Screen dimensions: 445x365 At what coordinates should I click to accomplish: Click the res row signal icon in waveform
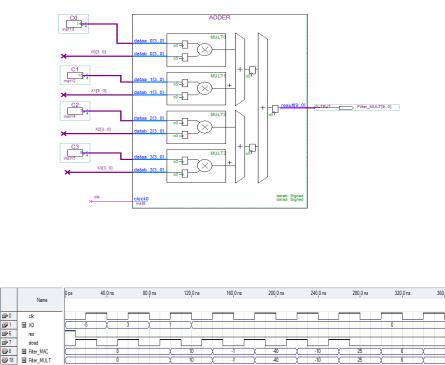click(x=6, y=334)
